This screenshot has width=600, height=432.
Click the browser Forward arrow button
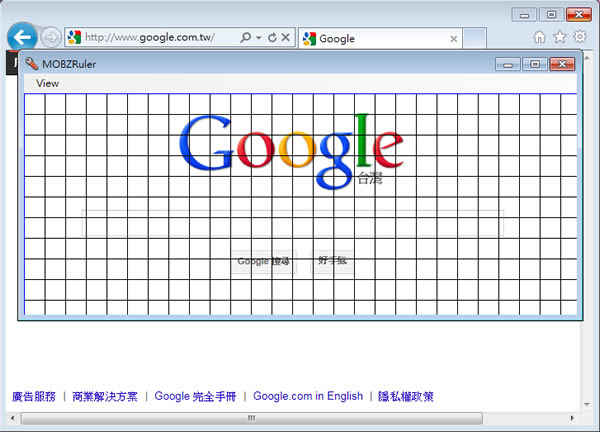point(51,39)
